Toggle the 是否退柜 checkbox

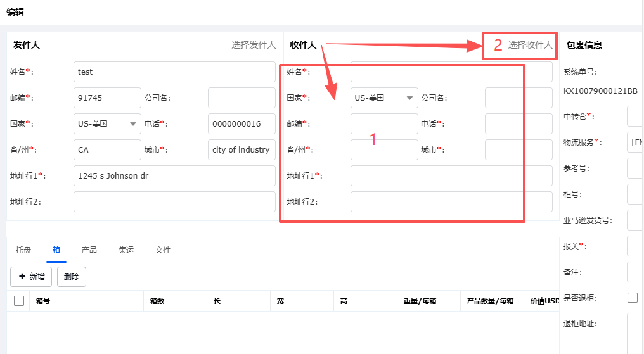pos(633,298)
